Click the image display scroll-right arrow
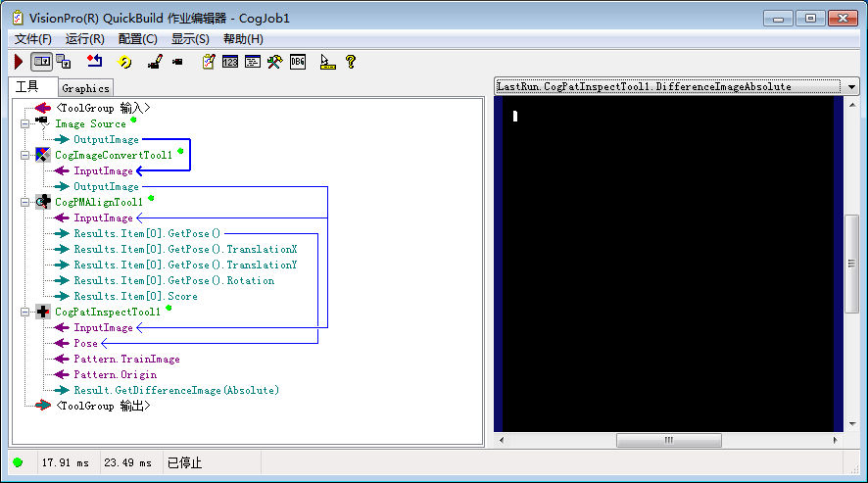 click(836, 440)
